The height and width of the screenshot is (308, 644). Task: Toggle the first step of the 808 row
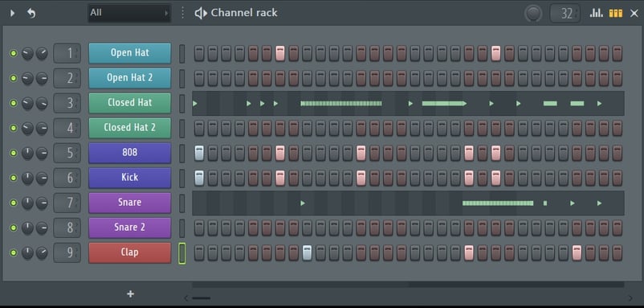tap(199, 153)
